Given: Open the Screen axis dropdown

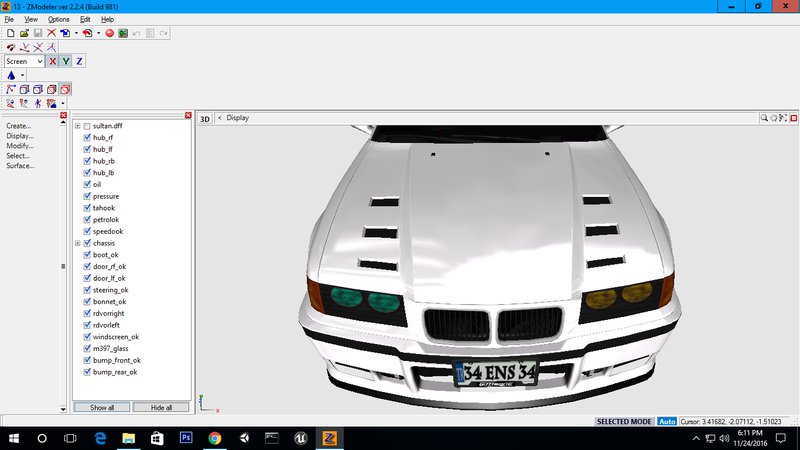Looking at the screenshot, I should pyautogui.click(x=24, y=61).
